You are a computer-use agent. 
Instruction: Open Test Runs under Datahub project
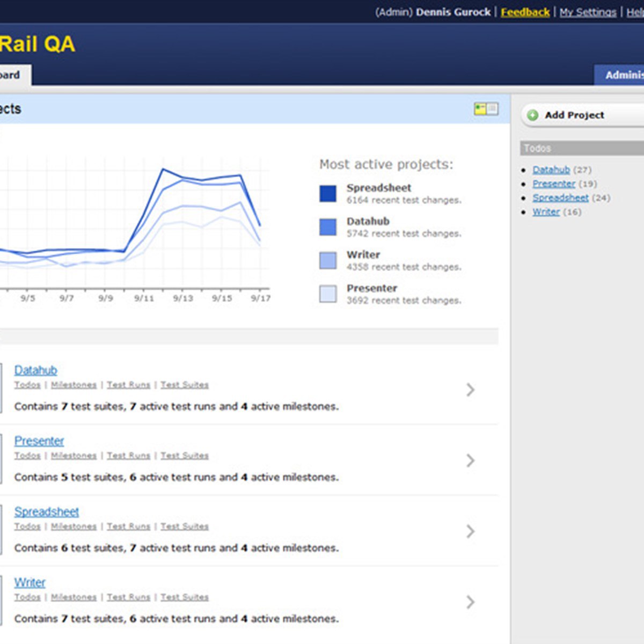coord(128,385)
